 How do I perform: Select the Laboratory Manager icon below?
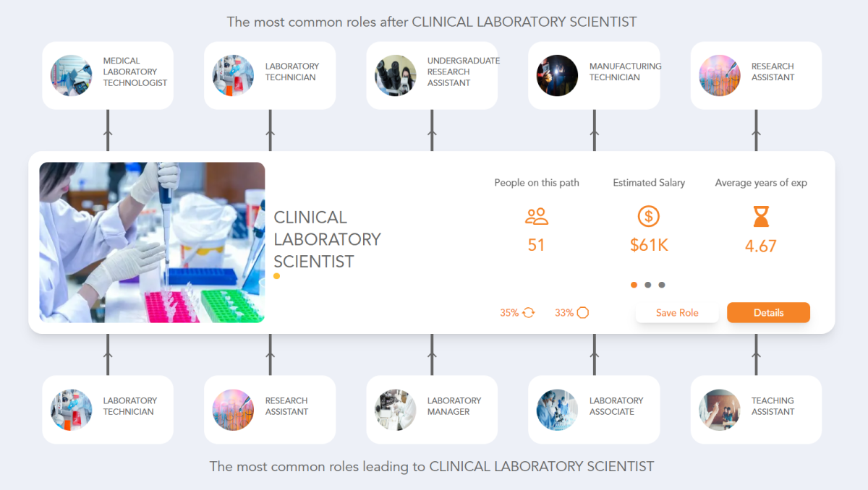click(x=395, y=410)
